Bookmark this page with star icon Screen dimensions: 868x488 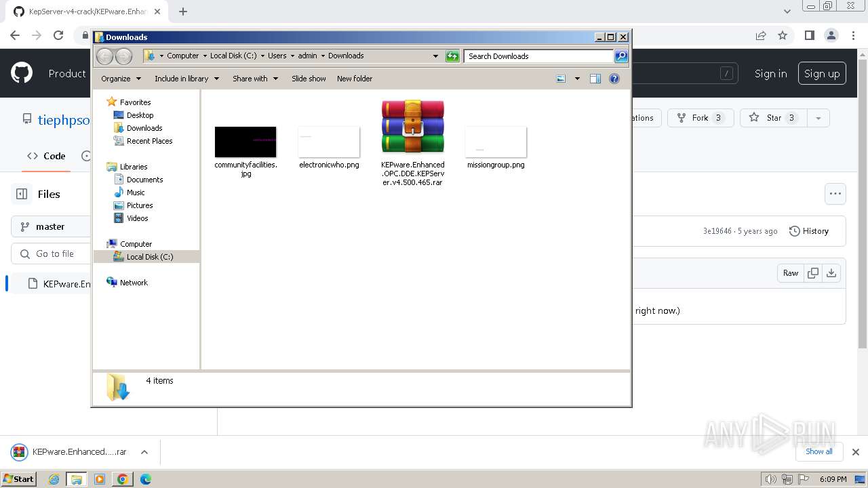tap(783, 35)
